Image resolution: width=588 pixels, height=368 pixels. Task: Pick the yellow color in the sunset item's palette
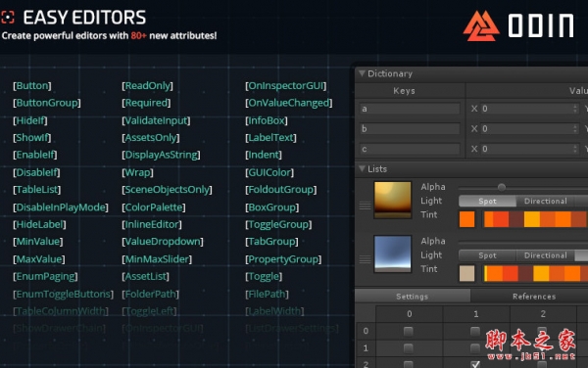(x=532, y=219)
